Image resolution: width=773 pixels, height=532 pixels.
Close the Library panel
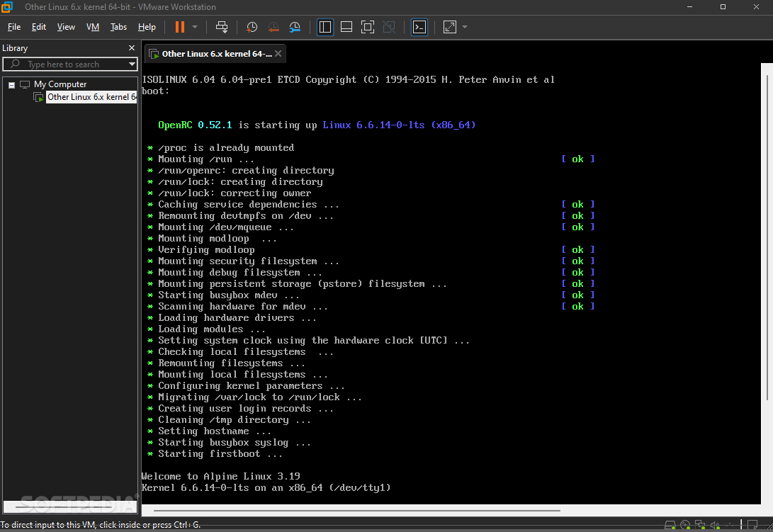[132, 48]
